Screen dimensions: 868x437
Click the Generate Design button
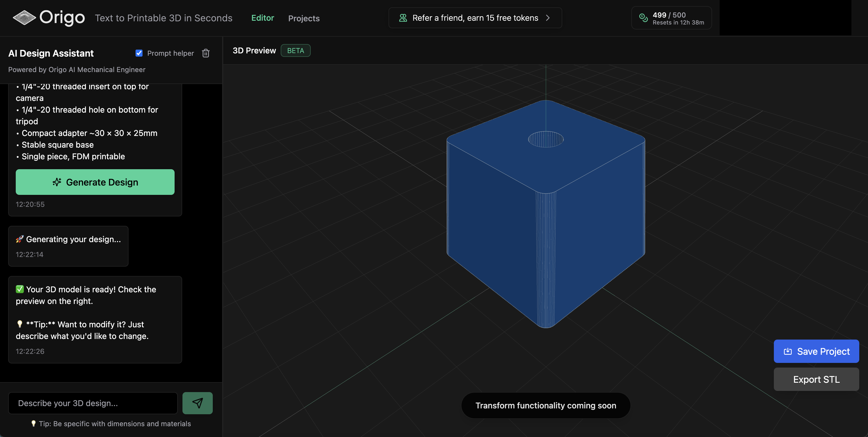click(x=95, y=182)
